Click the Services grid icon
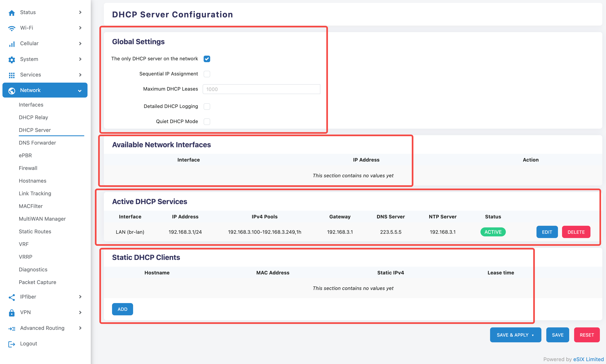Viewport: 606px width, 364px height. click(x=11, y=75)
